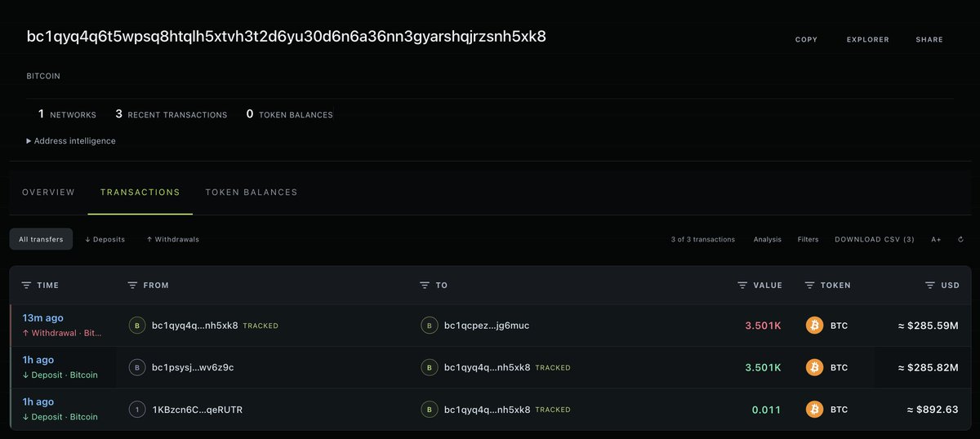This screenshot has height=439, width=980.
Task: Open sender address bc1psysj...wv6z9c
Action: click(x=193, y=367)
